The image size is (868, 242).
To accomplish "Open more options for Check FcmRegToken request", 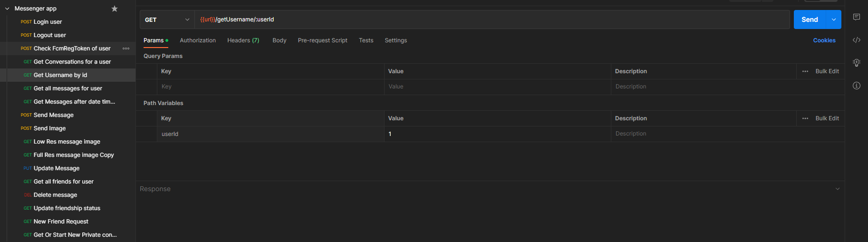I will pos(126,48).
